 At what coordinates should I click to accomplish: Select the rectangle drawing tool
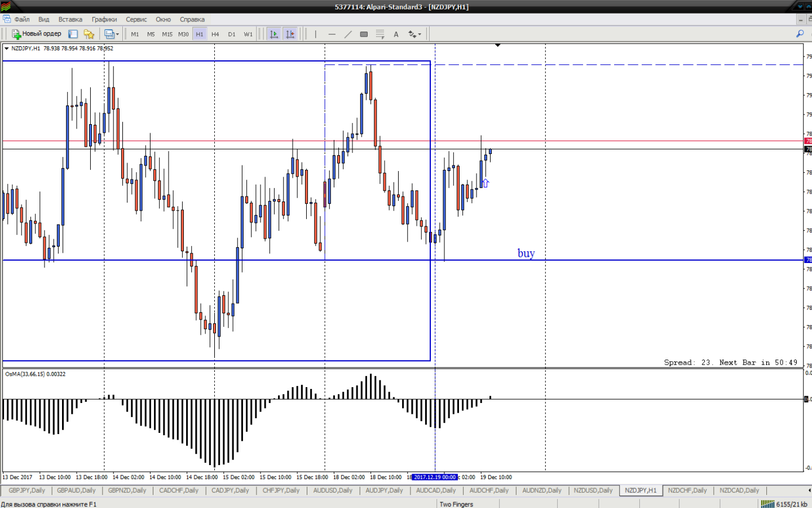point(364,34)
